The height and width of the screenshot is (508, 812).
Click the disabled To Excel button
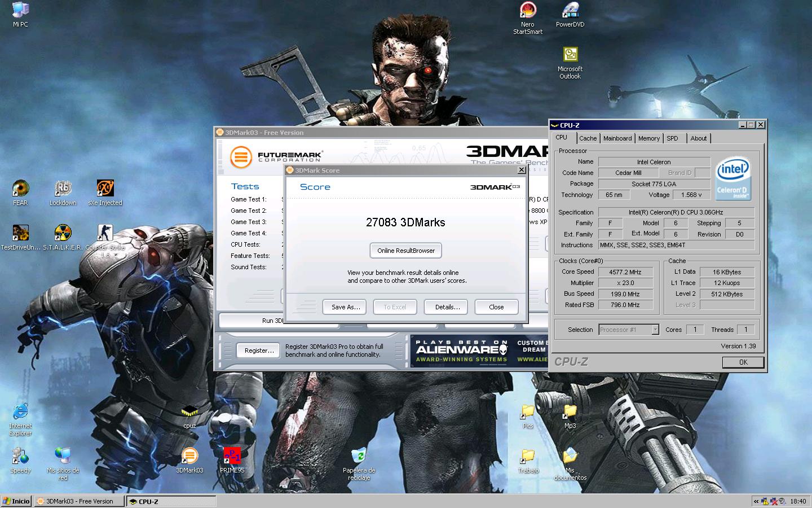(x=395, y=307)
